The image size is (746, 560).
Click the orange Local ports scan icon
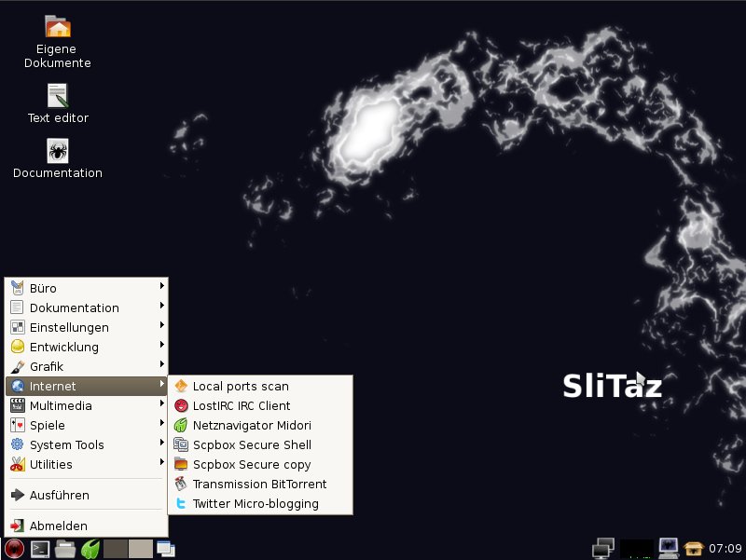(181, 386)
